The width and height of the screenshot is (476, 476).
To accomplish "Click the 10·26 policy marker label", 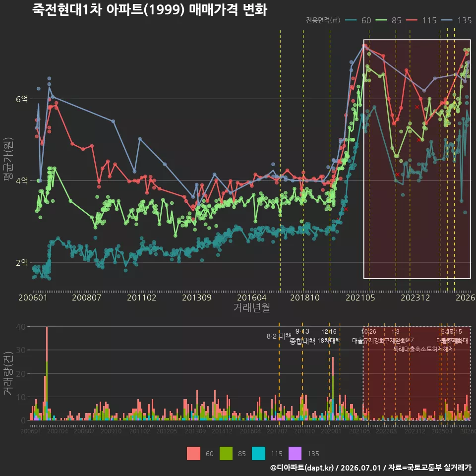I will pos(368,332).
